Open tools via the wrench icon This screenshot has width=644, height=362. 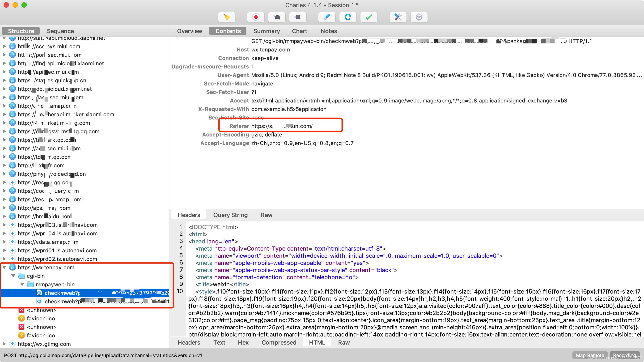click(x=398, y=17)
